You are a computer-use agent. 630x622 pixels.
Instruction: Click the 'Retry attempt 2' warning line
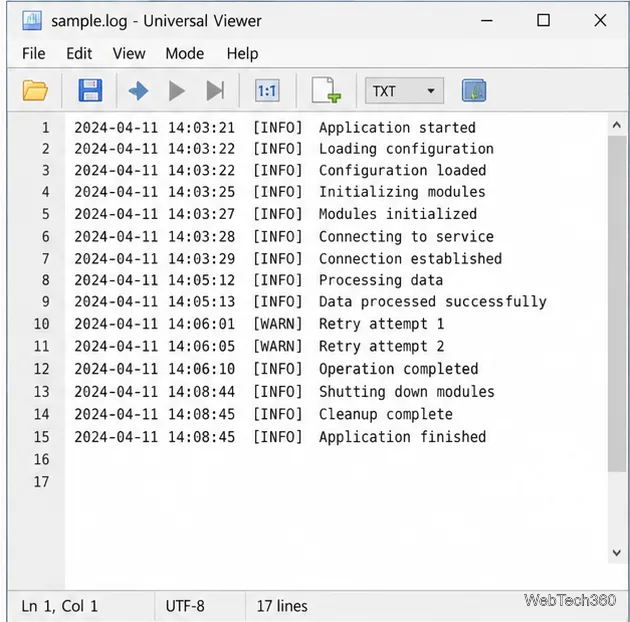259,346
